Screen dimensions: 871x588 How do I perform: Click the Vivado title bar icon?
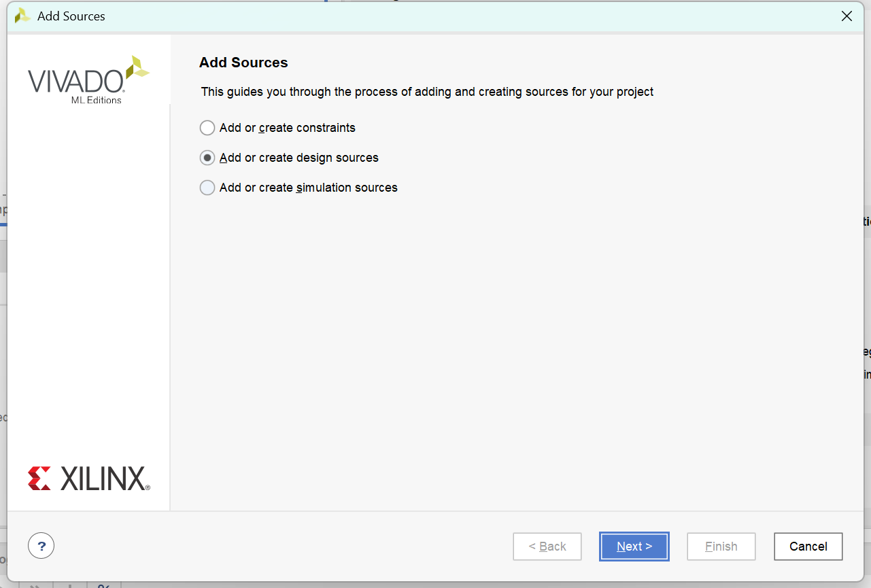tap(22, 16)
